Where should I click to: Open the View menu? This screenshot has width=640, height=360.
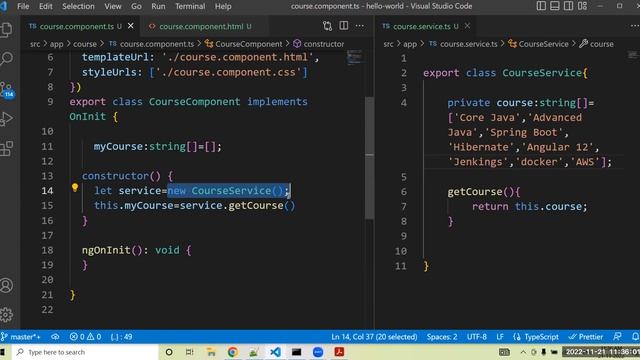(113, 6)
